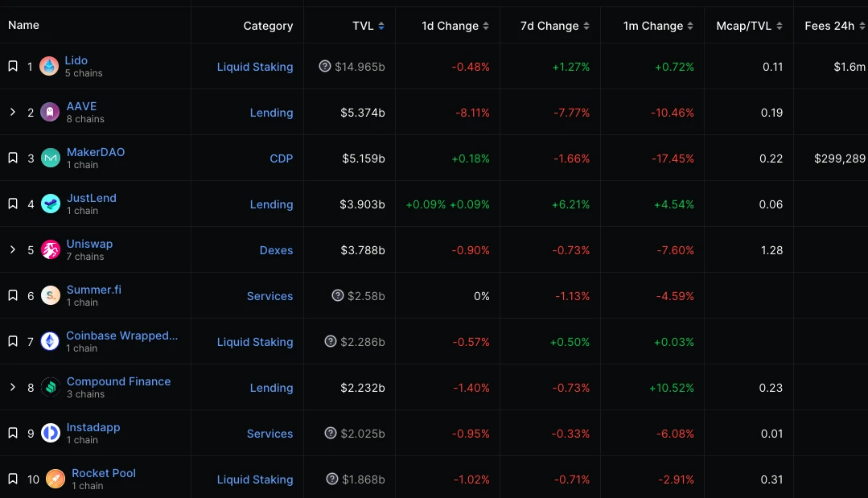Click the MakerDAO logo icon
This screenshot has width=868, height=498.
point(51,158)
